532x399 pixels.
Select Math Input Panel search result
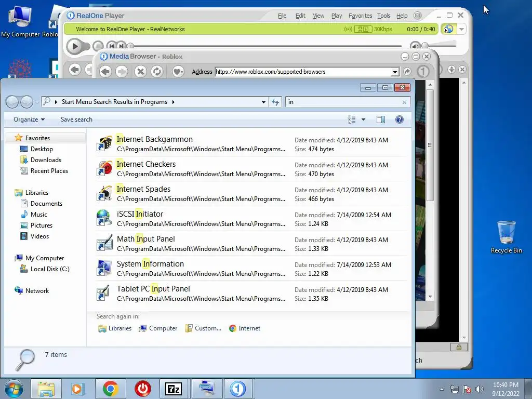point(251,244)
